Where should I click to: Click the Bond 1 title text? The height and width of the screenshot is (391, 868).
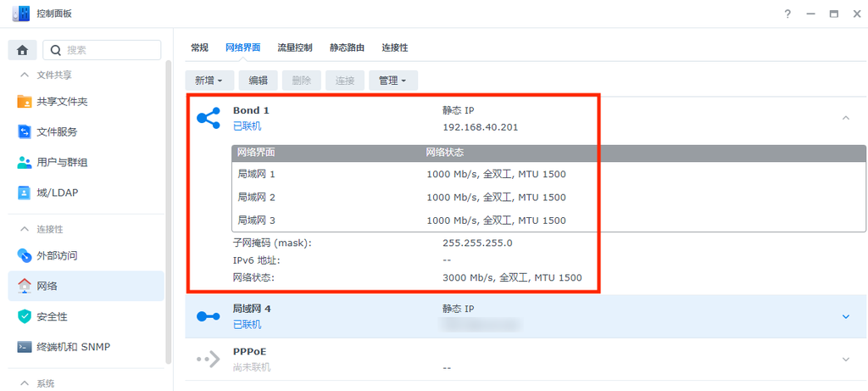click(251, 110)
